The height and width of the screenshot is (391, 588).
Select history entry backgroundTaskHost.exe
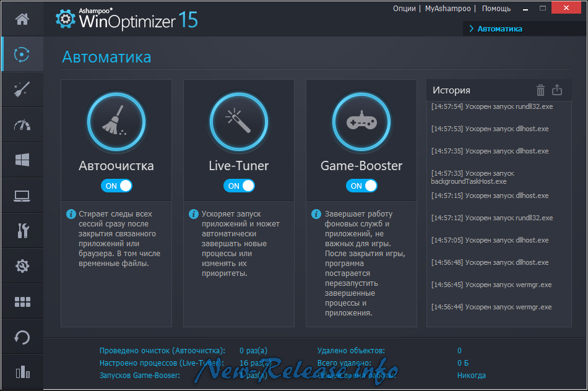[x=472, y=178]
